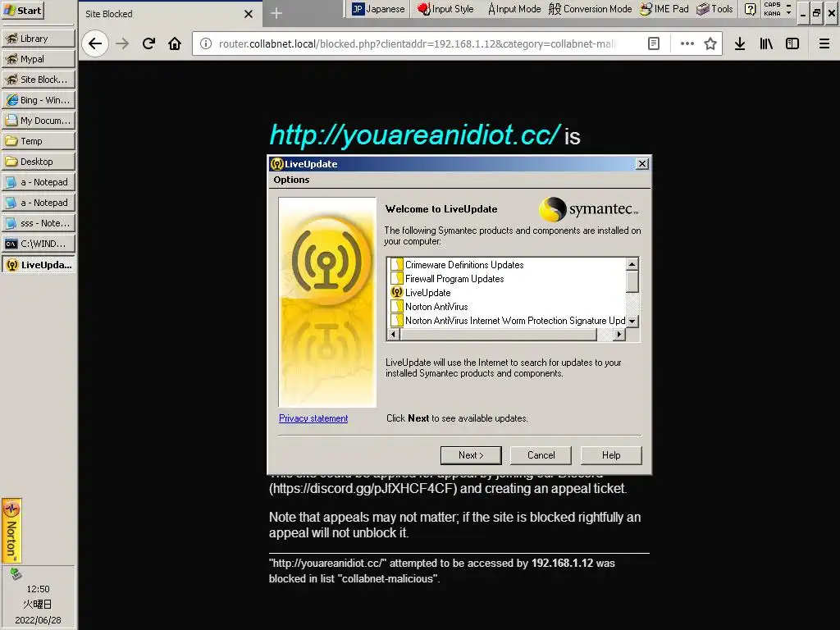Click product list scroll left arrow
The height and width of the screenshot is (630, 840).
click(393, 334)
